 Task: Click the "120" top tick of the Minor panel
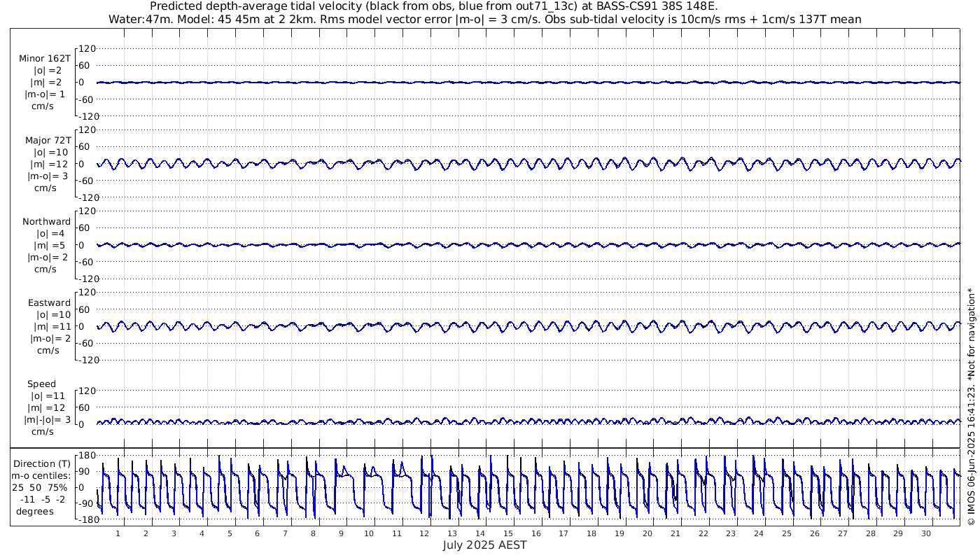tap(87, 49)
